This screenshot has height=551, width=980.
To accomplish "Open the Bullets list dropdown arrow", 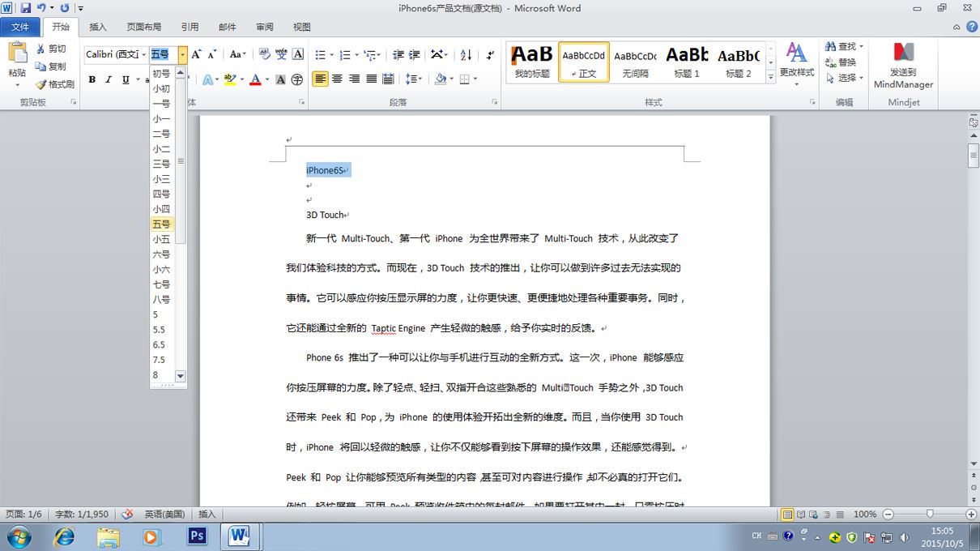I will point(330,54).
